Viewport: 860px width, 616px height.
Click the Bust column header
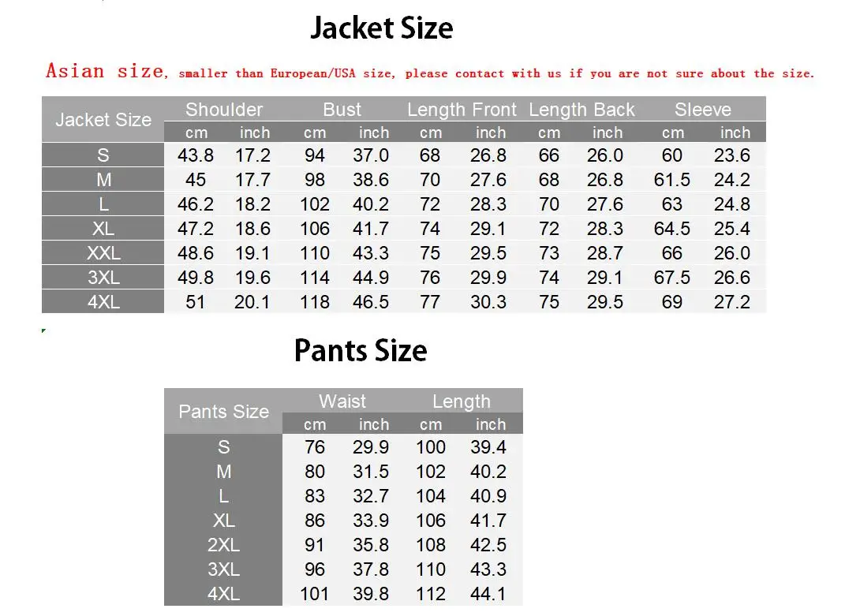[x=342, y=110]
